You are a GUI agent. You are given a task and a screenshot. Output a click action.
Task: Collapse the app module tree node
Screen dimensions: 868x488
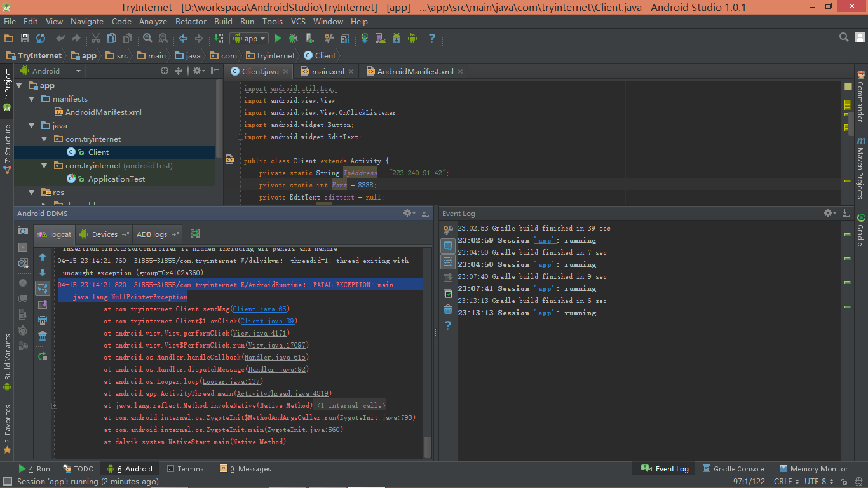tap(19, 86)
